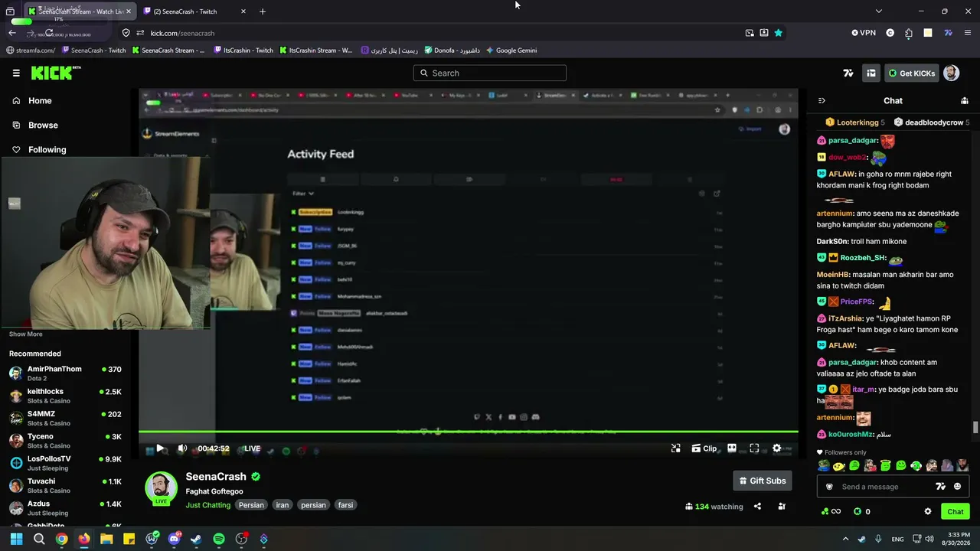Open the user profile avatar menu
Viewport: 980px width, 551px height.
951,73
